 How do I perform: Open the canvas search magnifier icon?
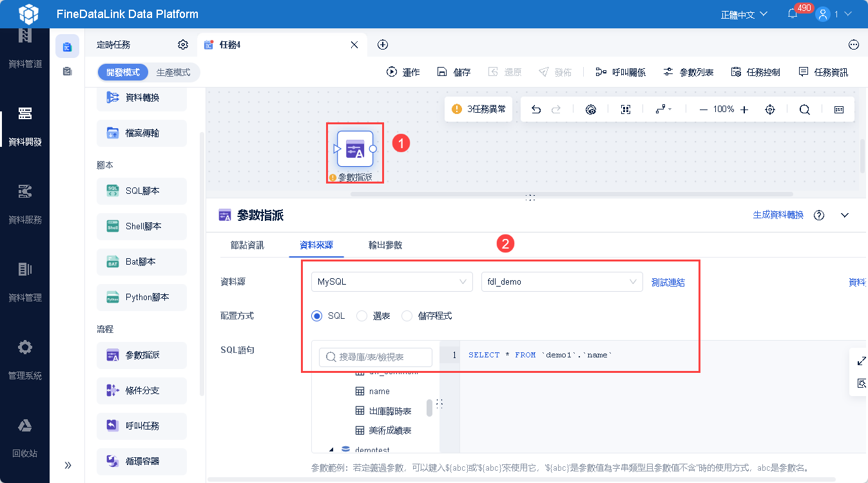click(x=804, y=109)
